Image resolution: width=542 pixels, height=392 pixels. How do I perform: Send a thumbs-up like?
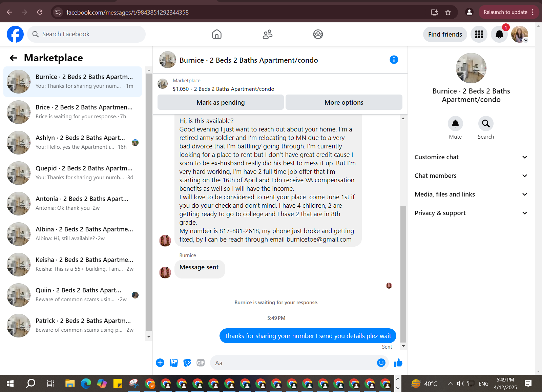tap(398, 363)
